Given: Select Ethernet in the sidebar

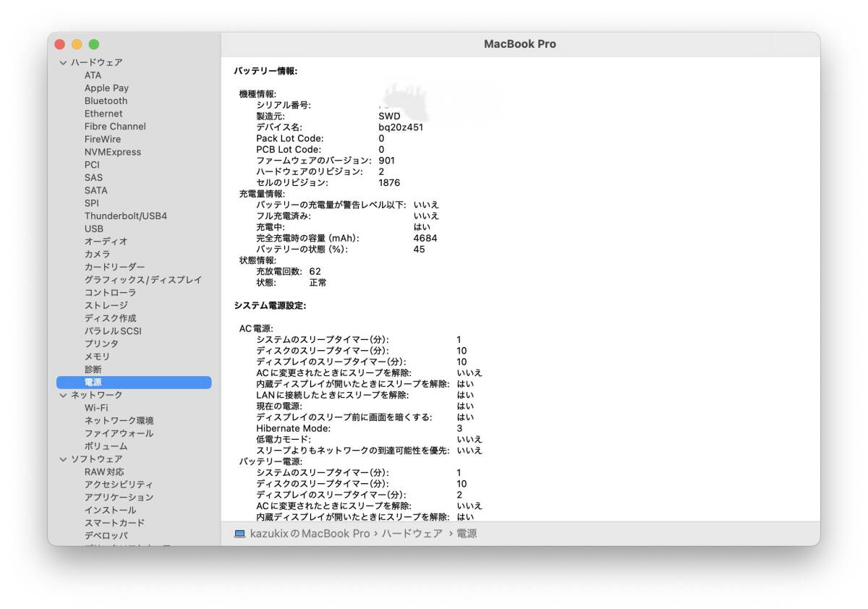Looking at the screenshot, I should pos(103,114).
